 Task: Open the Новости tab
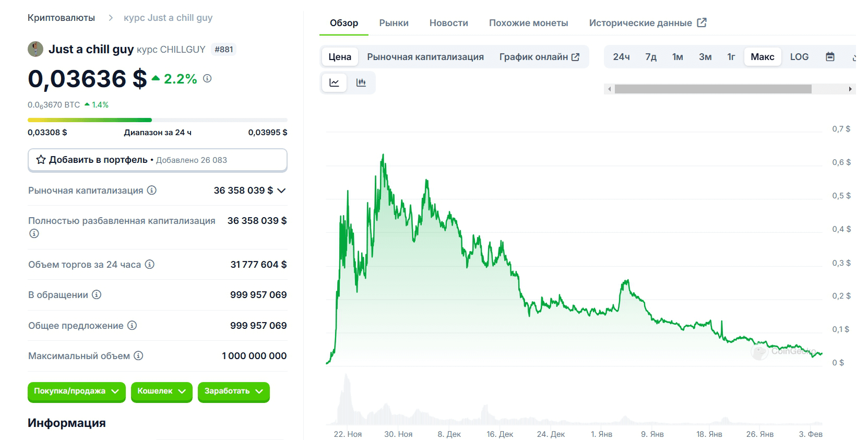coord(449,23)
